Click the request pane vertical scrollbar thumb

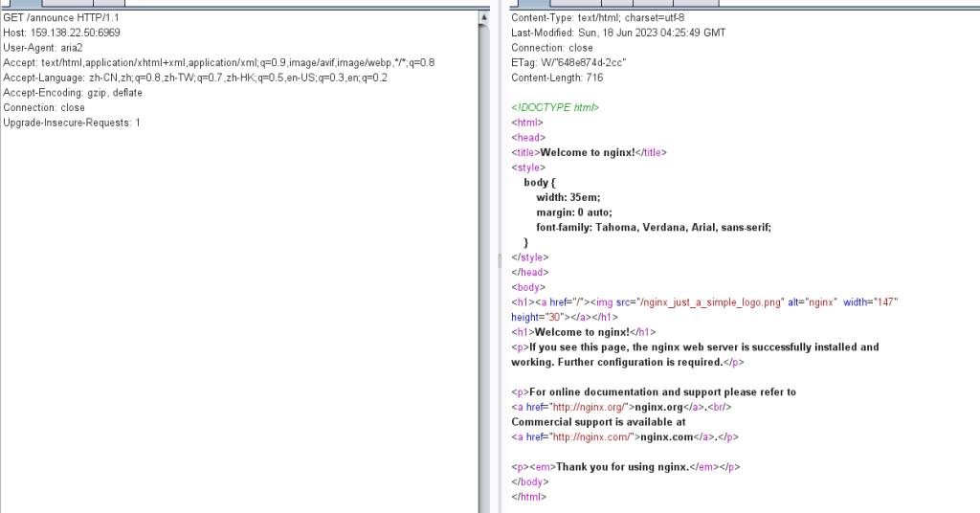[x=483, y=258]
